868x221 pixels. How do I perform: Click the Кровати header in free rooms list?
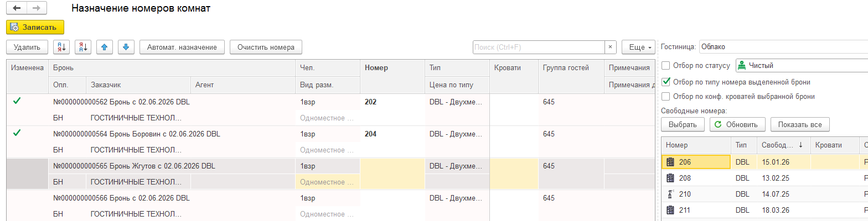(834, 145)
